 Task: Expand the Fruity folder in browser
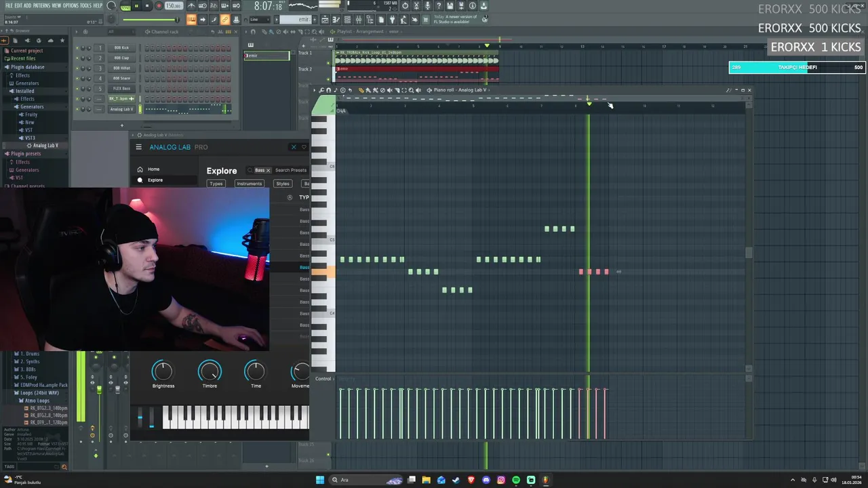31,115
